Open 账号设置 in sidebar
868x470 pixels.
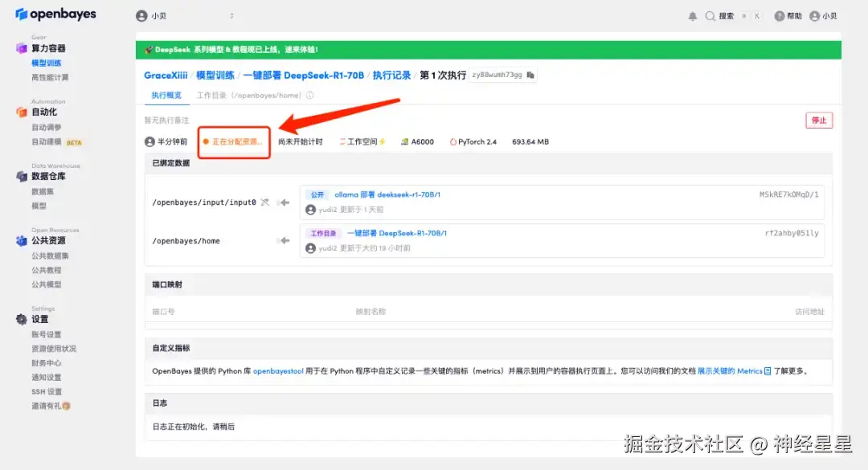[x=47, y=334]
